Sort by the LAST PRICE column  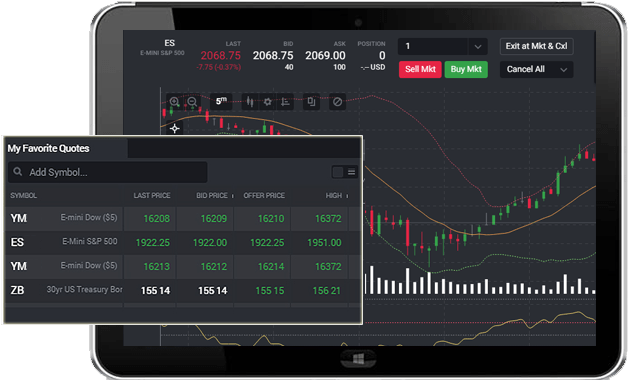pos(152,196)
